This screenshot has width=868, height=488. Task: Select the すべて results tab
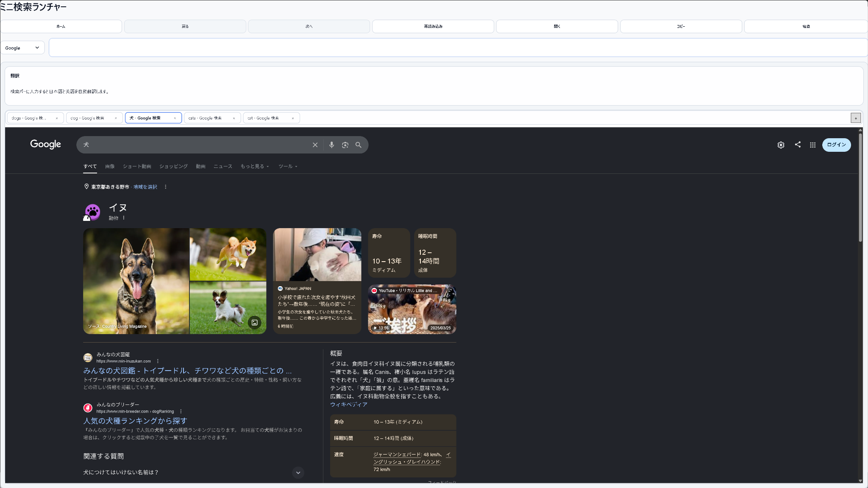[x=90, y=167]
